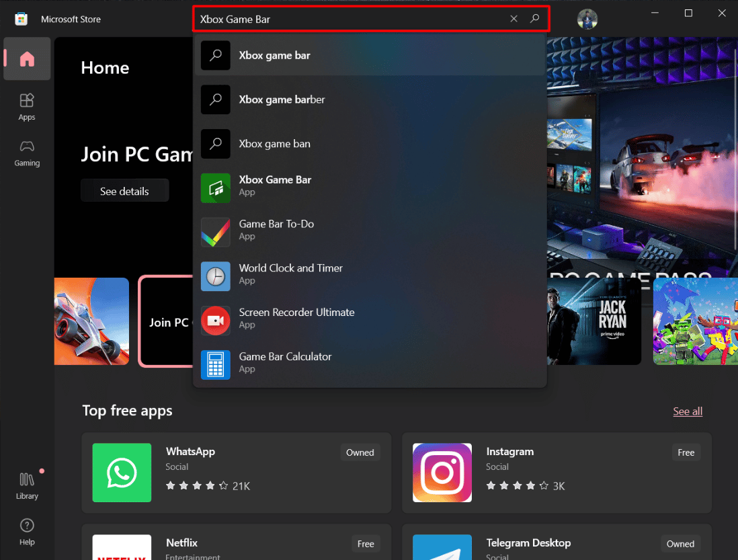Open Help from the sidebar
The height and width of the screenshot is (560, 738).
[x=27, y=532]
